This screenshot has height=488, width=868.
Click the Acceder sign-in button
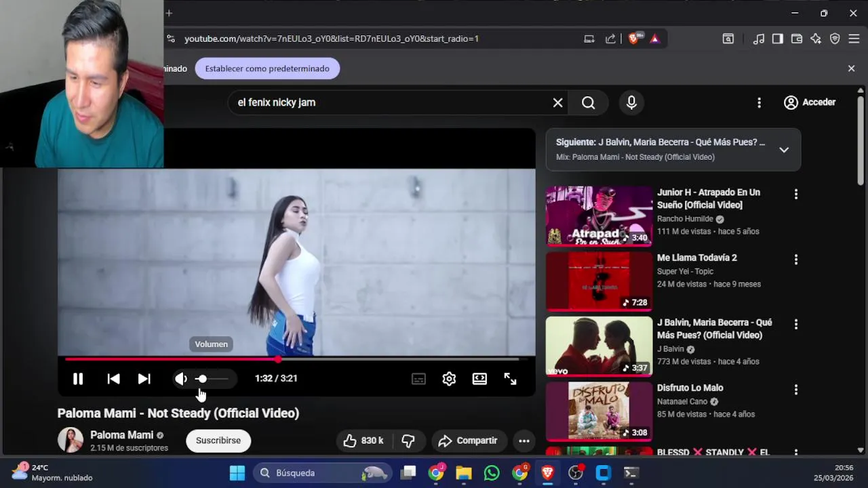(x=810, y=102)
